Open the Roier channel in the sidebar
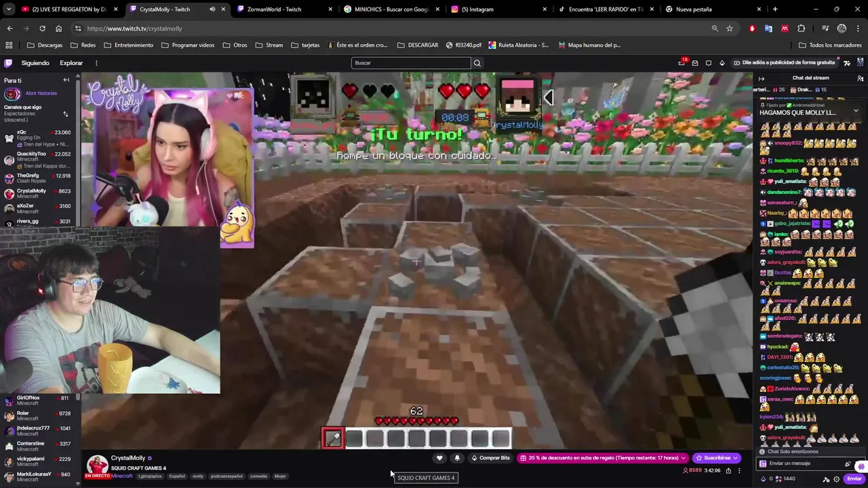Viewport: 868px width, 488px height. pyautogui.click(x=38, y=416)
